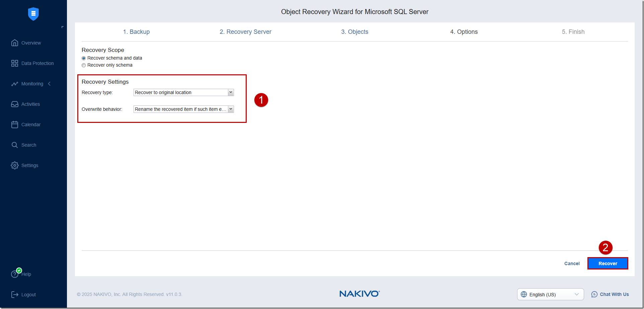Click the Monitoring chart icon
644x309 pixels.
(15, 84)
